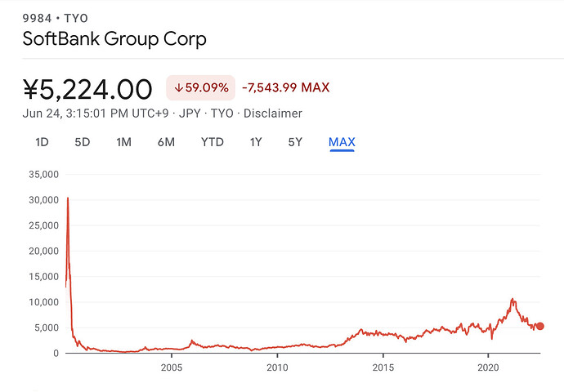The image size is (564, 392).
Task: Click the 35,000 y-axis label
Action: 44,174
